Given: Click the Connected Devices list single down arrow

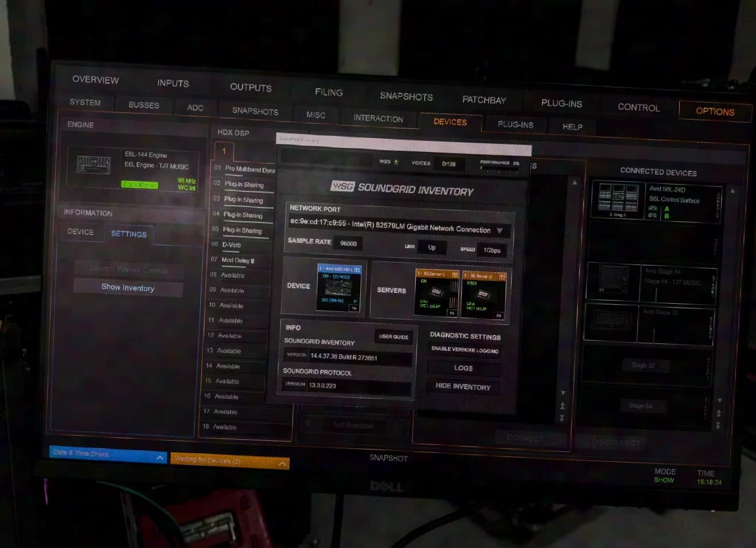Looking at the screenshot, I should click(x=719, y=401).
